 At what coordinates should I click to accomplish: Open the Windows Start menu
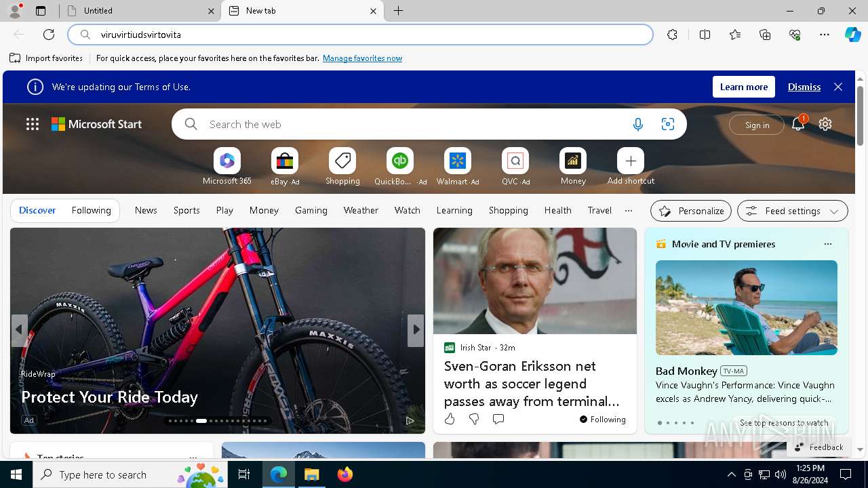pos(16,474)
